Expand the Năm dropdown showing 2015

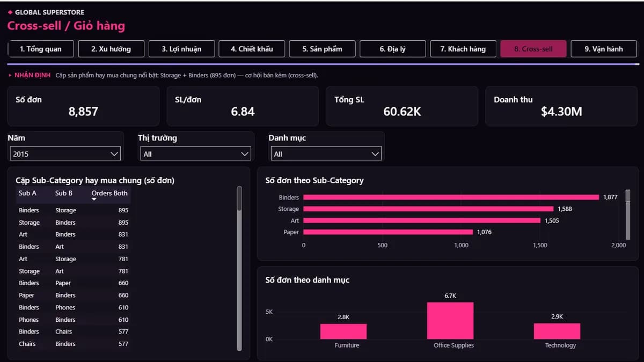pos(65,154)
